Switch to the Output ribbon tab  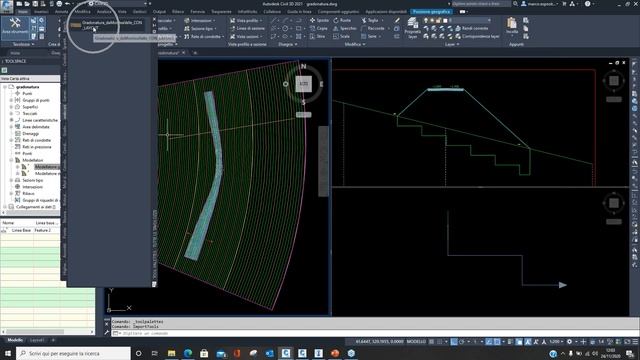coord(159,12)
